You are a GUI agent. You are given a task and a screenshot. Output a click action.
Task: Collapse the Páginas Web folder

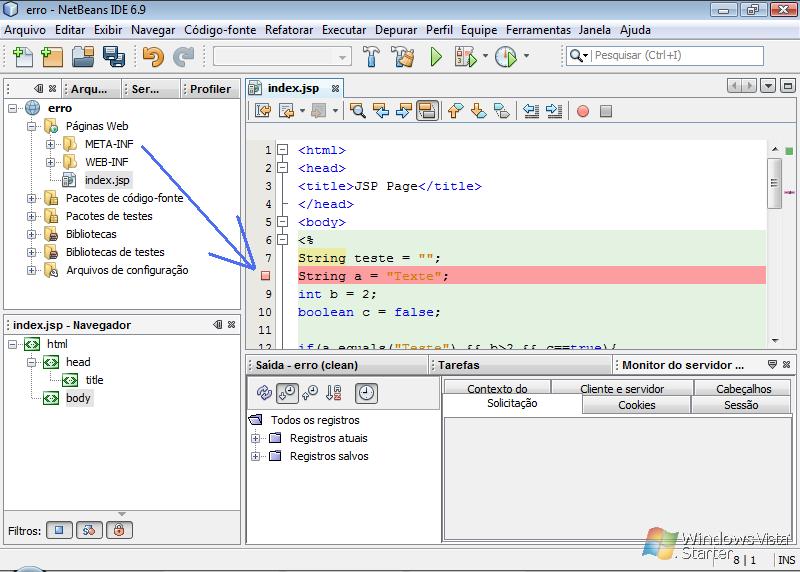(x=32, y=126)
